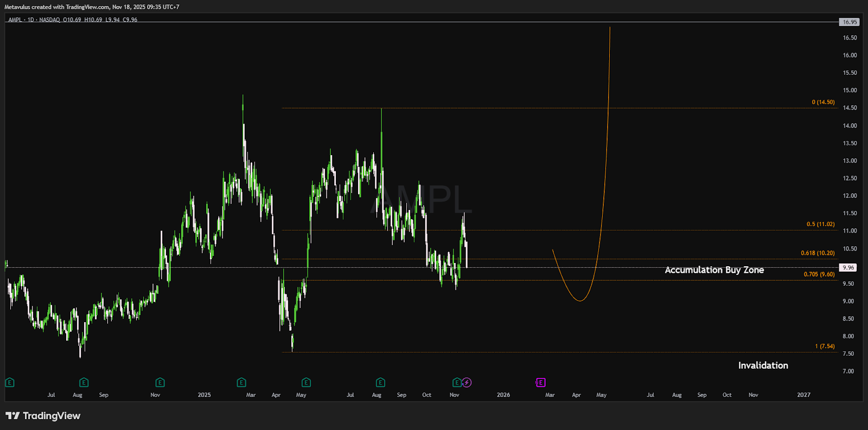Click the earnings icon above May 2025

click(x=306, y=383)
